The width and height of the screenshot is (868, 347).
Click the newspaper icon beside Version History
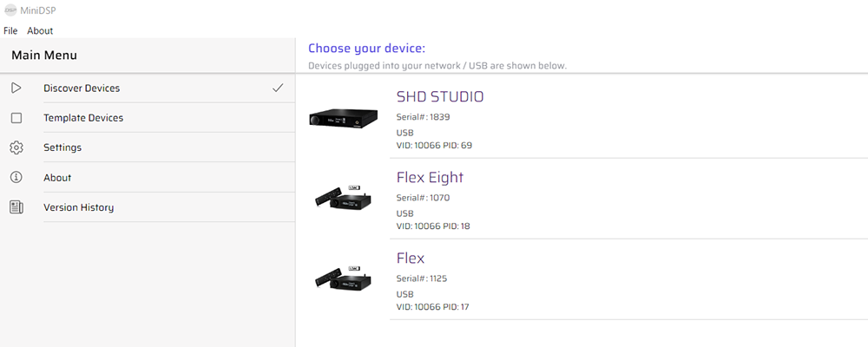coord(16,207)
